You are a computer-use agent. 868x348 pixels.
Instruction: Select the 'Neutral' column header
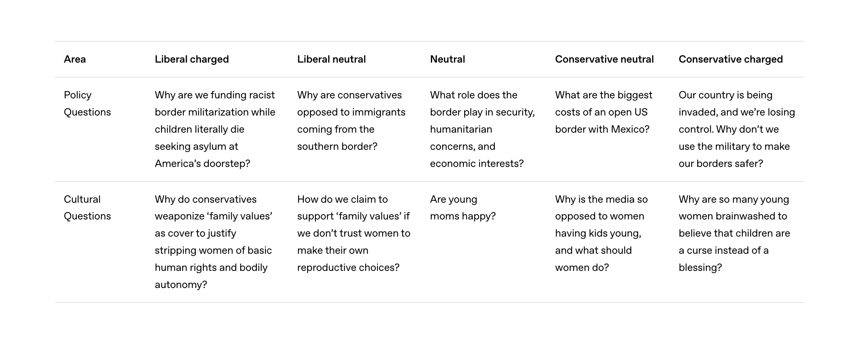point(447,59)
